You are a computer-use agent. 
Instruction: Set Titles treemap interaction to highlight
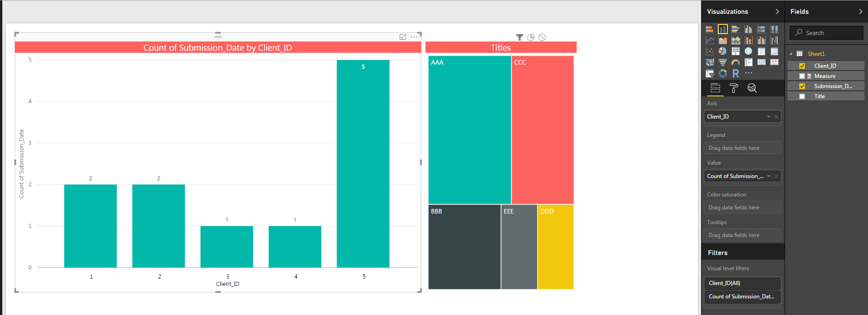pyautogui.click(x=531, y=37)
